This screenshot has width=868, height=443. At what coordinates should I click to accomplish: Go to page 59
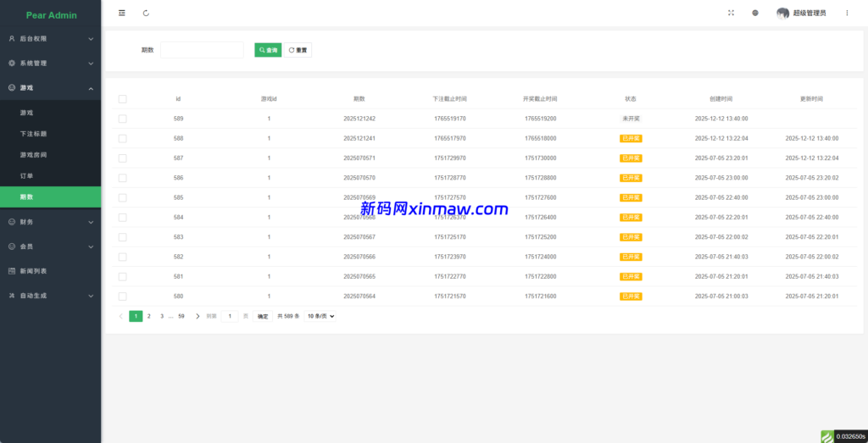point(181,316)
